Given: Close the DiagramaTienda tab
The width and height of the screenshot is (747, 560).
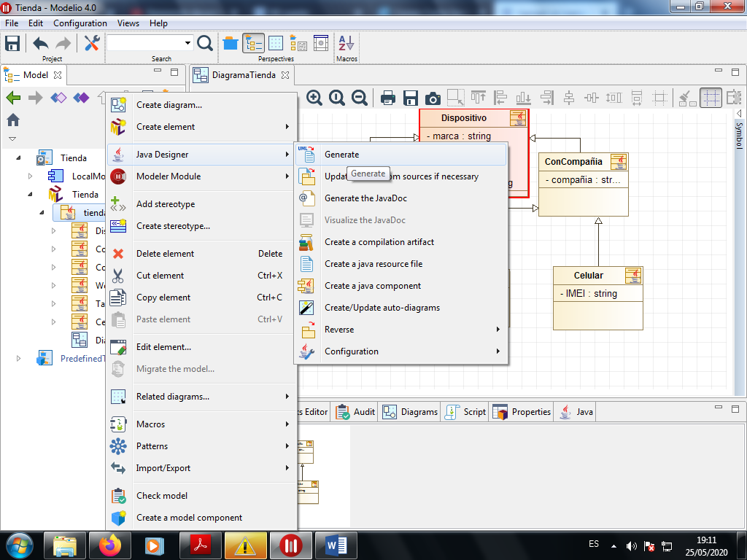Looking at the screenshot, I should point(285,75).
